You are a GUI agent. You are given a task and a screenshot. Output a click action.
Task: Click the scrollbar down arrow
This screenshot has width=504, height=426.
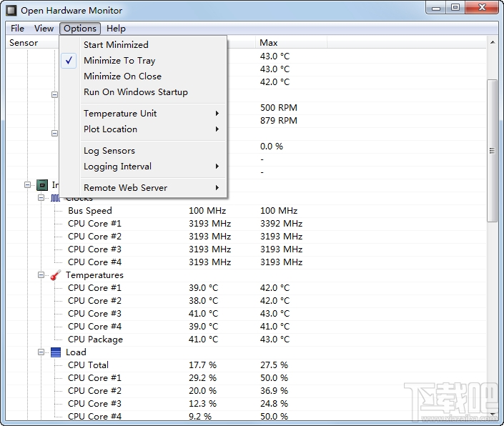tap(493, 415)
